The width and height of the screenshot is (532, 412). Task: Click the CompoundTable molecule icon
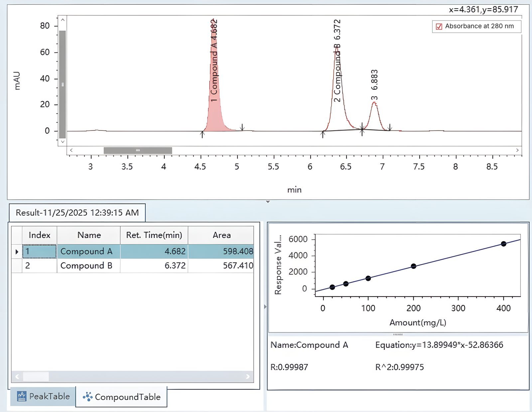coord(88,397)
